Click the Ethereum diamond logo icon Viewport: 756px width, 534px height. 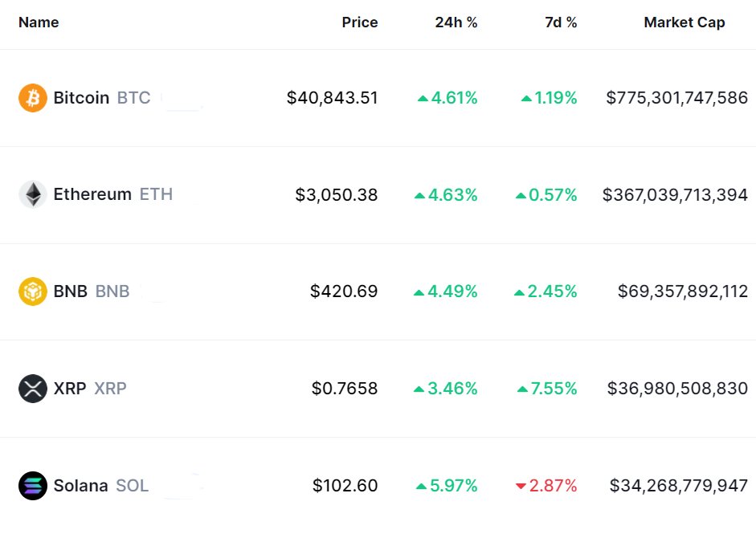coord(33,194)
